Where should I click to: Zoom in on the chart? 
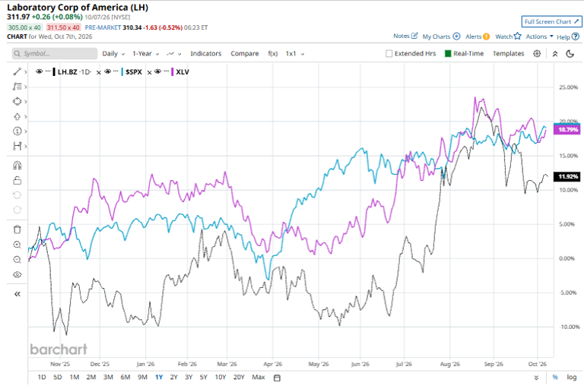(17, 245)
